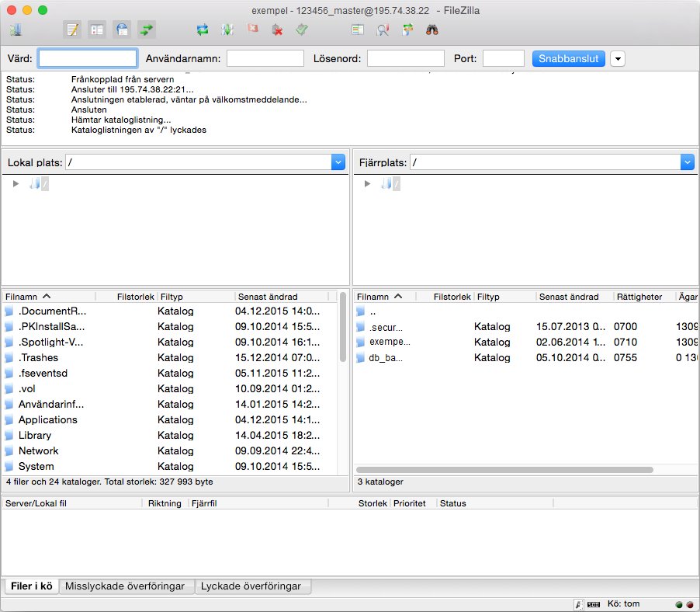700x612 pixels.
Task: Click the Server/Lokal fil column header
Action: [72, 503]
